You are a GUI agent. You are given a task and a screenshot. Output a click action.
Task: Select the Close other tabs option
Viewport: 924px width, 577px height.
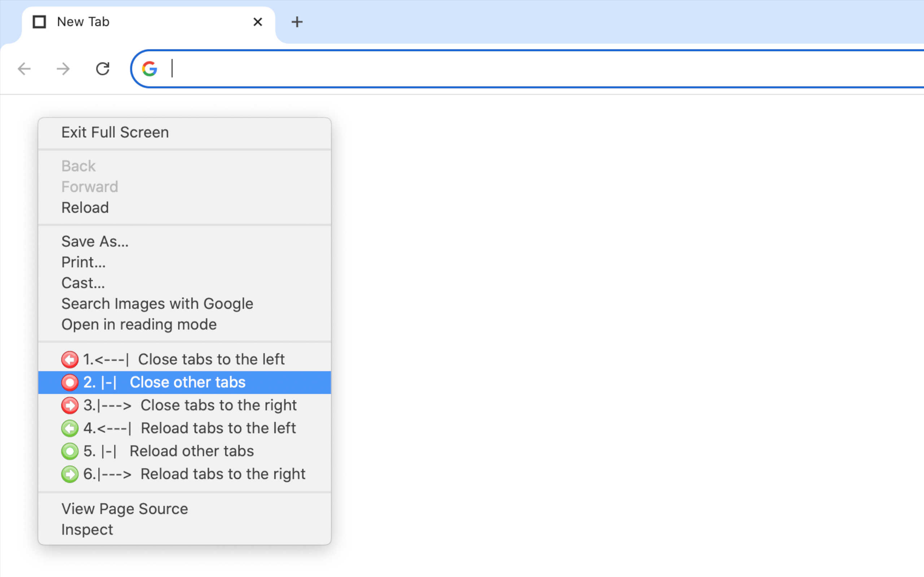point(187,382)
